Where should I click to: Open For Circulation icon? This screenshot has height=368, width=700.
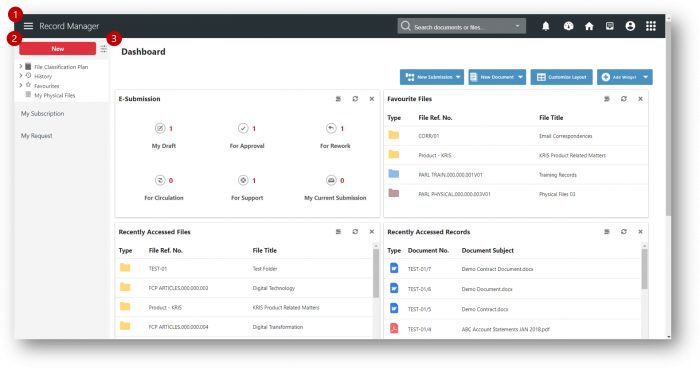[x=160, y=180]
